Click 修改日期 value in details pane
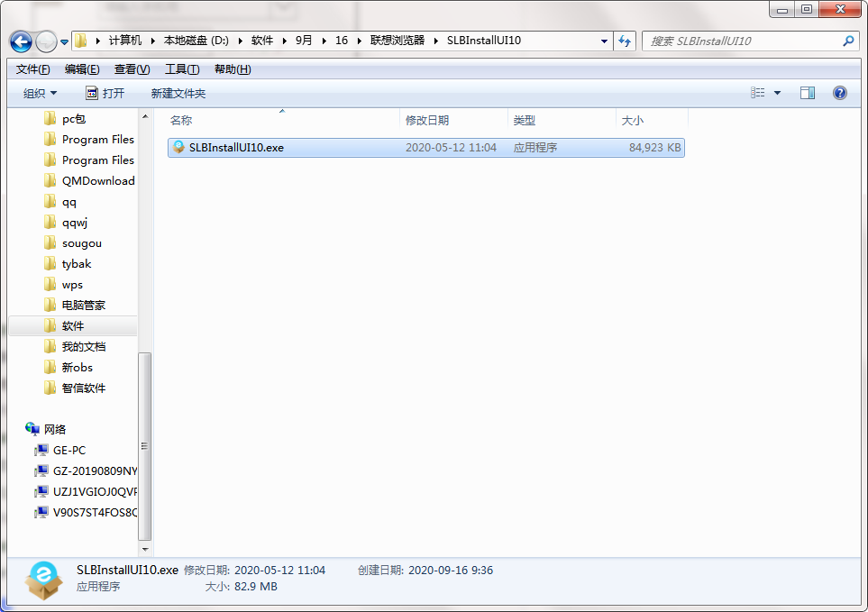Screen dimensions: 868x612 tap(279, 571)
